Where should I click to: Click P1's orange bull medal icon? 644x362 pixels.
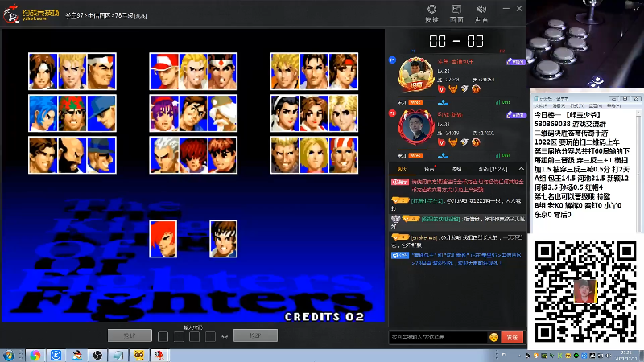click(x=452, y=89)
